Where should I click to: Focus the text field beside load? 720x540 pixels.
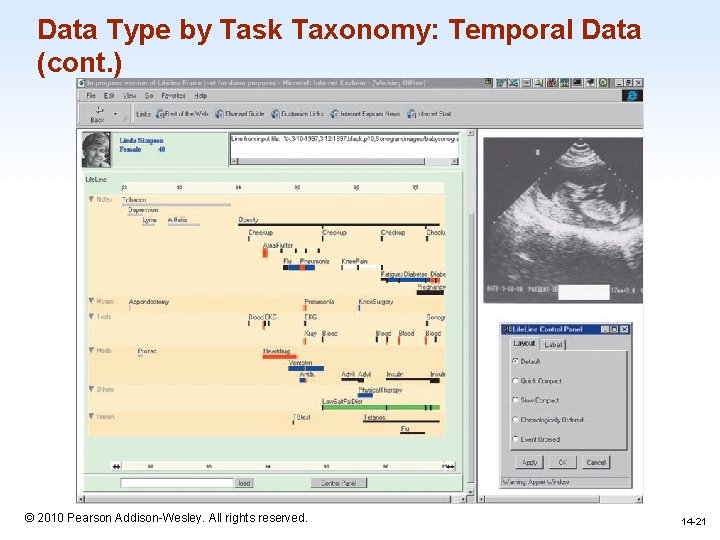coord(177,483)
